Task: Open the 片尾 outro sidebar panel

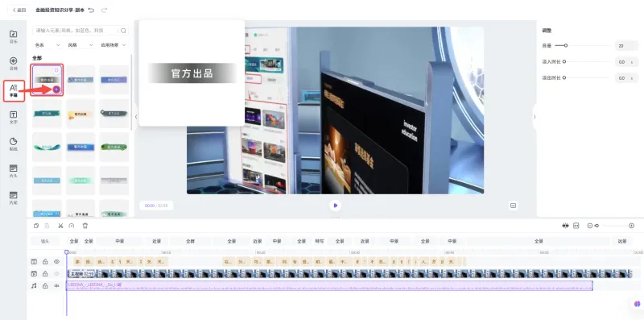Action: (x=14, y=197)
